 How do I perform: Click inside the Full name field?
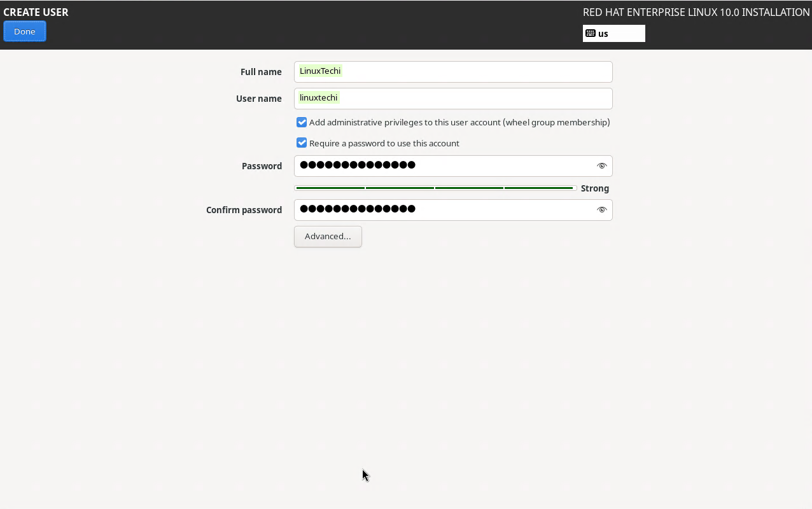pos(453,72)
